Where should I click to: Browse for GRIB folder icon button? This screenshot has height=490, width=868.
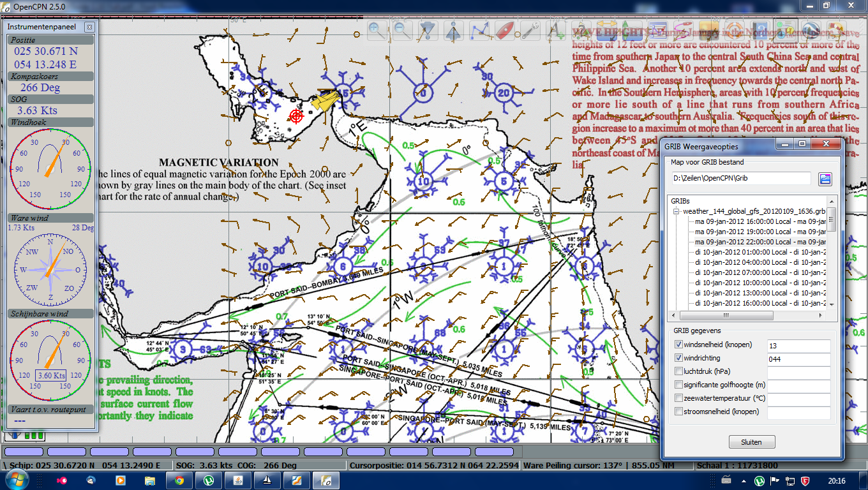[825, 179]
